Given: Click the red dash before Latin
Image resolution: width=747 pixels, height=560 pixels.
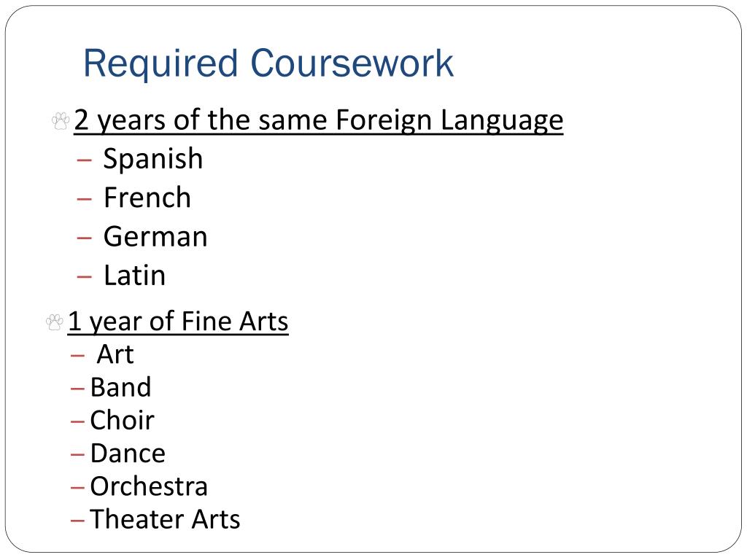Looking at the screenshot, I should tap(84, 276).
